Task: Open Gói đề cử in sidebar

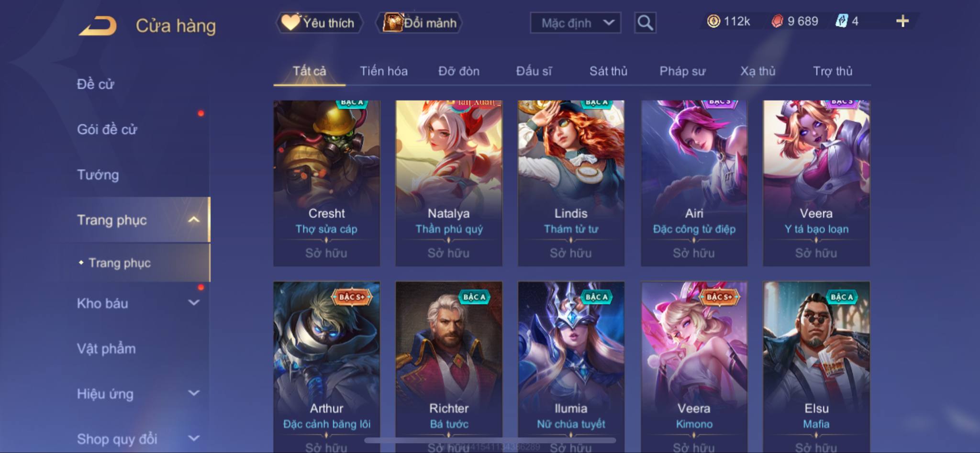Action: coord(107,129)
